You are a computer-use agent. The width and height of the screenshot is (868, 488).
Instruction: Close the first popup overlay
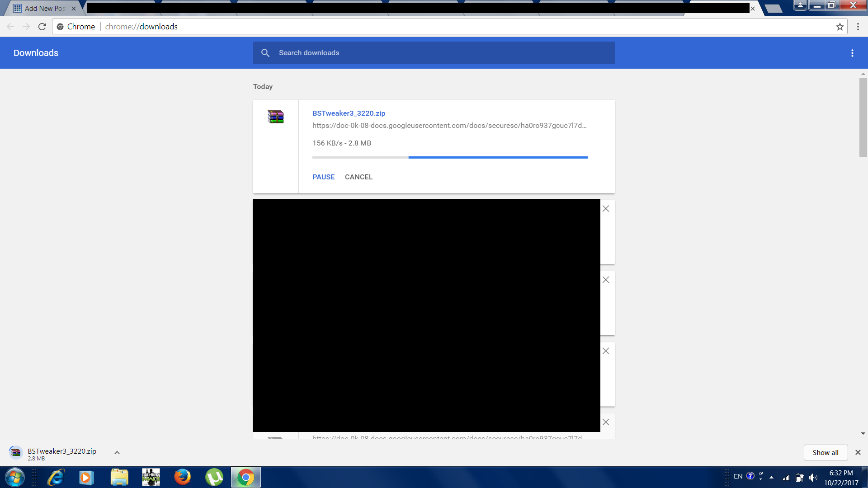(606, 209)
